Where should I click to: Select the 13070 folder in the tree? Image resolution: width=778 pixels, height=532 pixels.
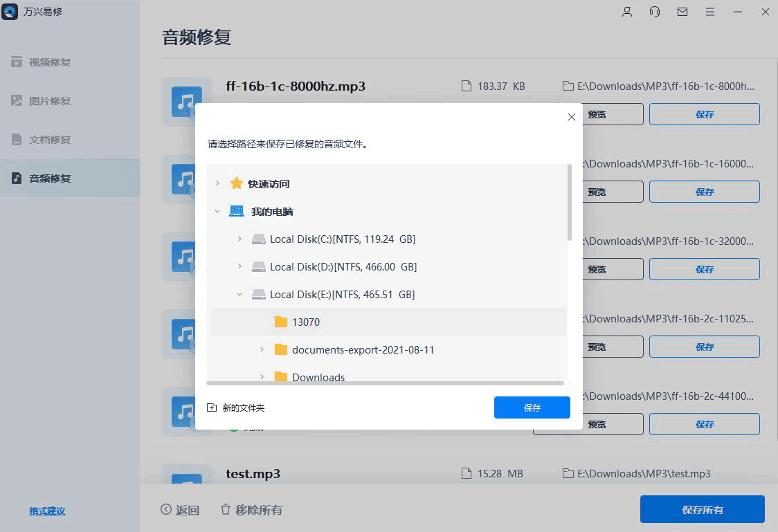click(305, 322)
